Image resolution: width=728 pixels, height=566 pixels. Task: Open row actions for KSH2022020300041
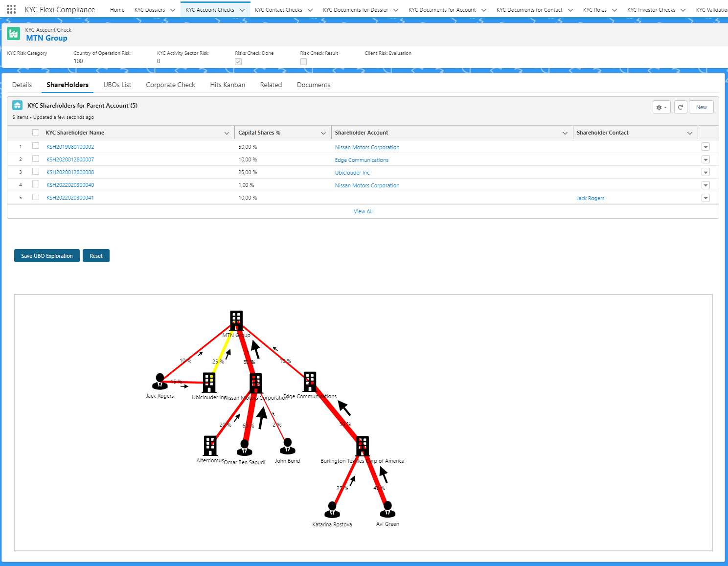coord(705,198)
